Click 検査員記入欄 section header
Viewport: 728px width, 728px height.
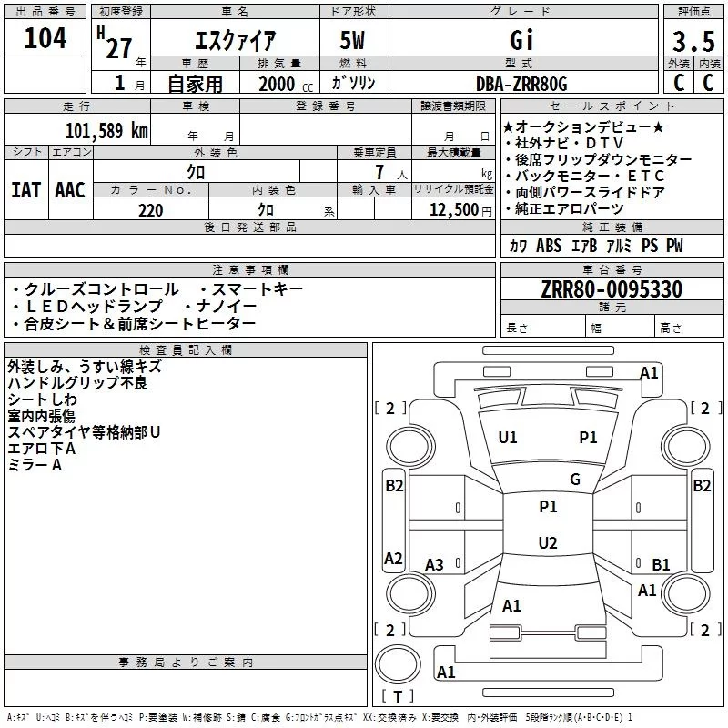186,349
